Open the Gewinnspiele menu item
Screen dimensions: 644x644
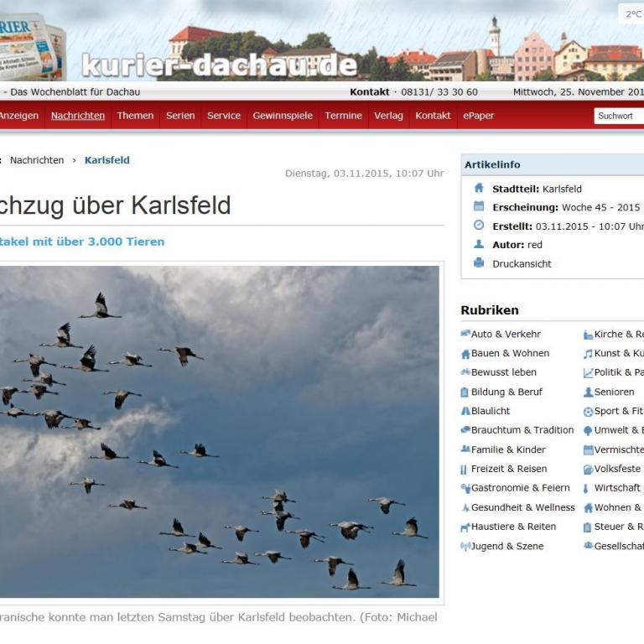[283, 116]
